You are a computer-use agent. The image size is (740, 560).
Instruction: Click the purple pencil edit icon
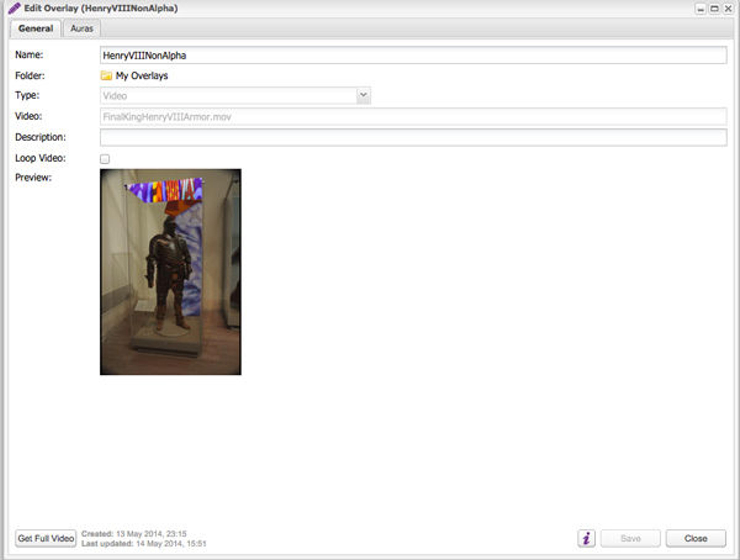pos(14,8)
